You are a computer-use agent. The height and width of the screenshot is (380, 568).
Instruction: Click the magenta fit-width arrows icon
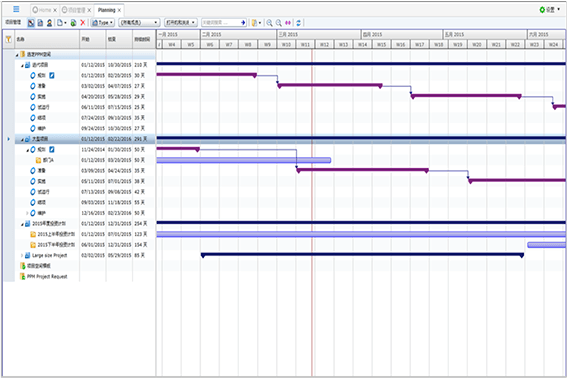pos(288,23)
